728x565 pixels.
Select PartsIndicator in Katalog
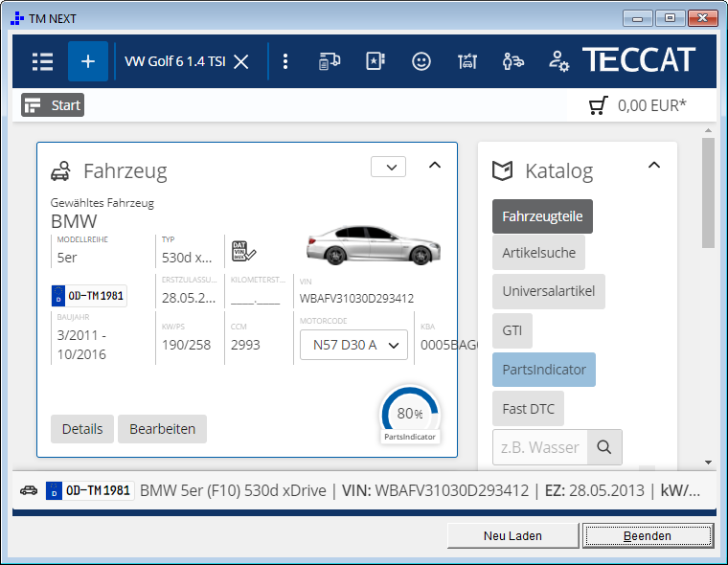pos(544,370)
